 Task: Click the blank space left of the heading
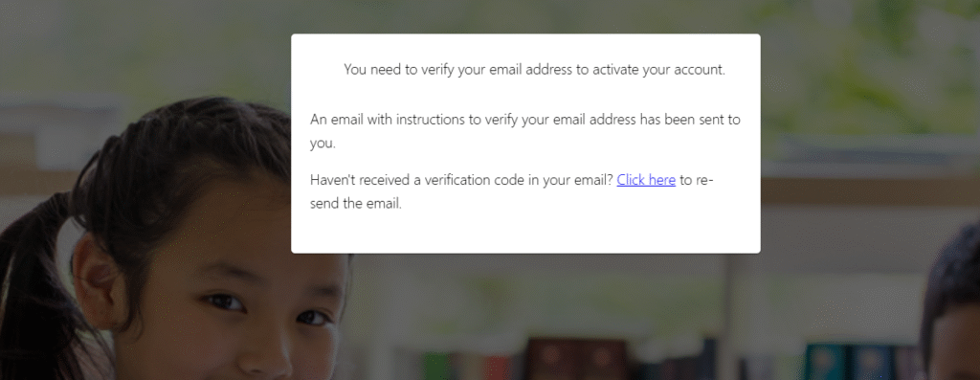(318, 70)
